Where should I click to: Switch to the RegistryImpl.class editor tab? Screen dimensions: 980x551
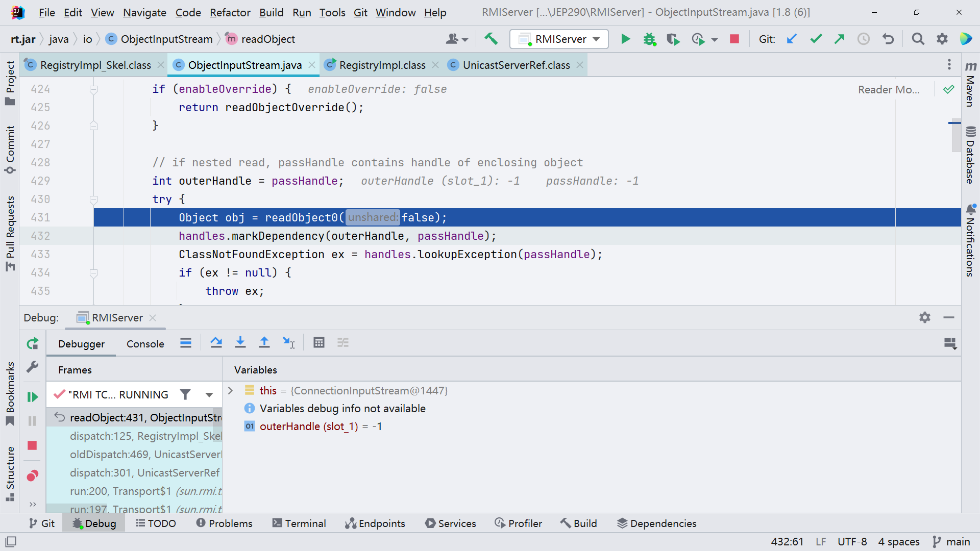click(x=382, y=65)
